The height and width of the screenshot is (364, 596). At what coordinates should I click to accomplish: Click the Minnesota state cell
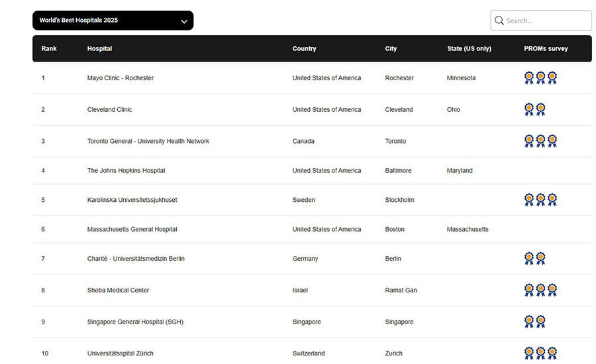point(461,78)
